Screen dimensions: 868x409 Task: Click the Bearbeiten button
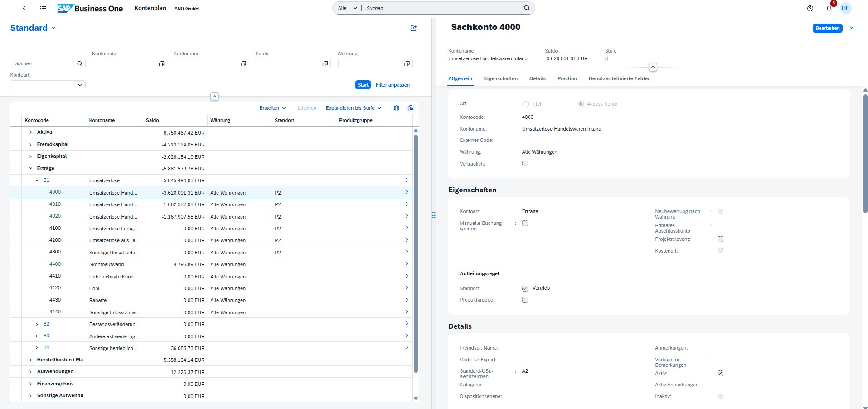[827, 28]
